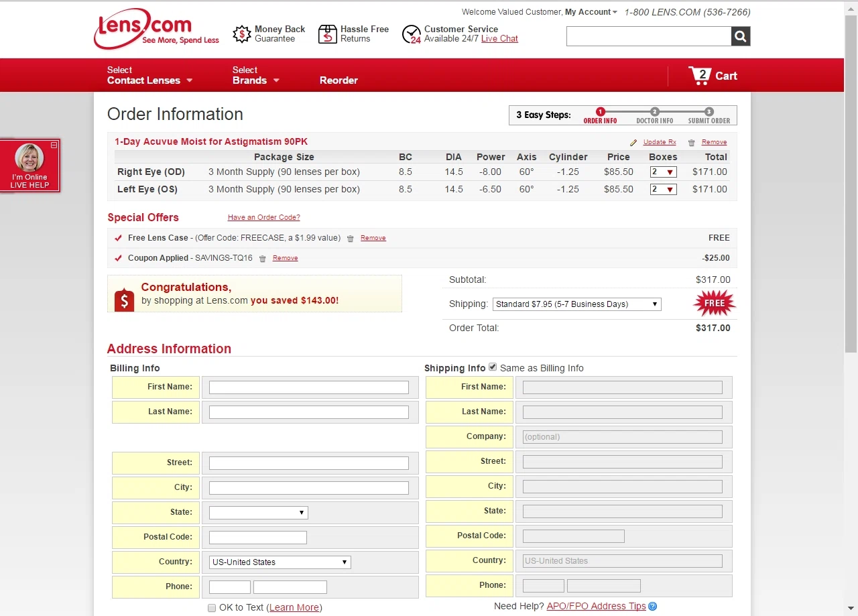Screen dimensions: 858x616
Task: Click the APO/FPO help question mark icon
Action: pyautogui.click(x=653, y=607)
